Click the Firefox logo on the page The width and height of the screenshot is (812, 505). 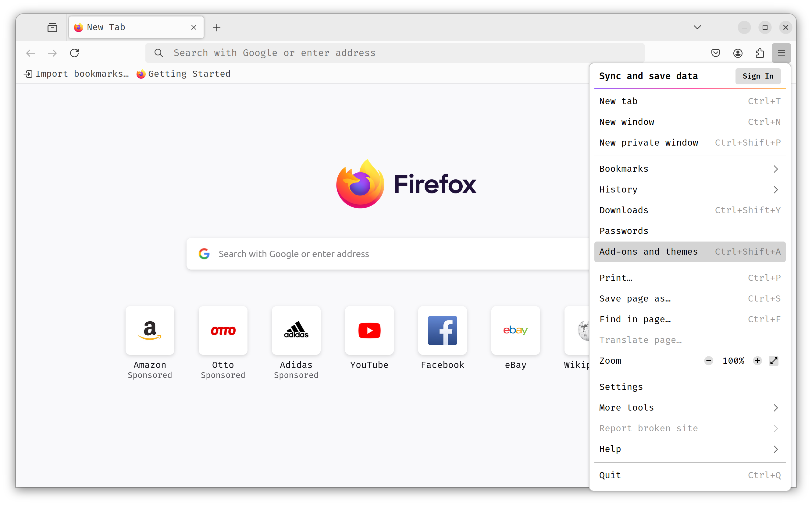[406, 184]
